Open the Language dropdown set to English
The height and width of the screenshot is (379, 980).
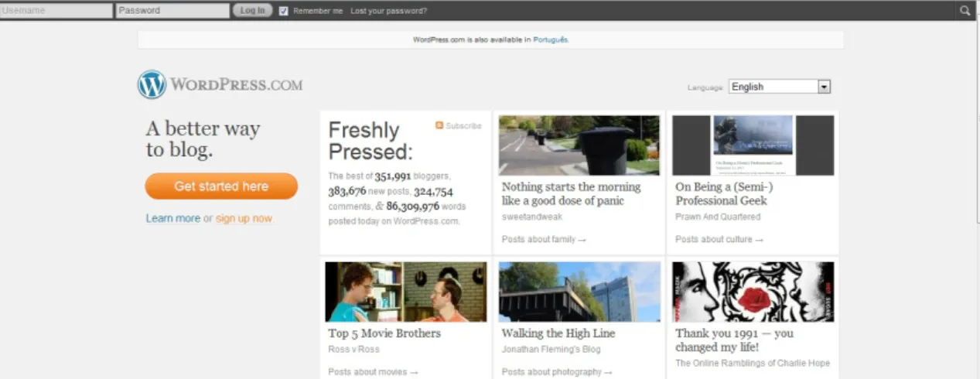tap(780, 87)
